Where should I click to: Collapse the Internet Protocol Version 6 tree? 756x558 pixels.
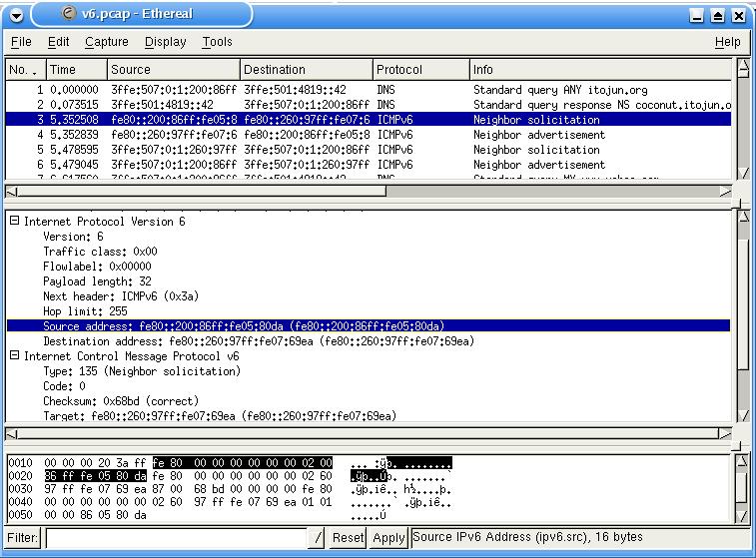click(x=14, y=222)
